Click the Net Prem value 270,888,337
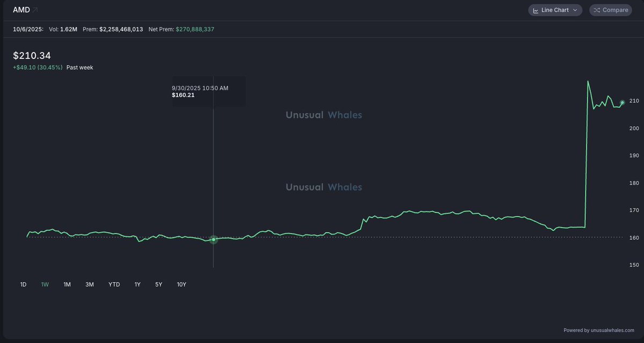This screenshot has width=644, height=343. pyautogui.click(x=195, y=29)
